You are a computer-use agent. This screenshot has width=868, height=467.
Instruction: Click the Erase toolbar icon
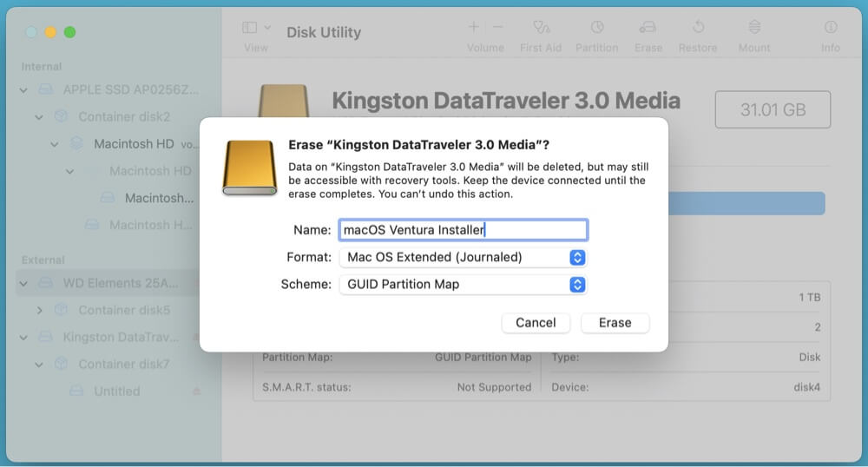648,28
